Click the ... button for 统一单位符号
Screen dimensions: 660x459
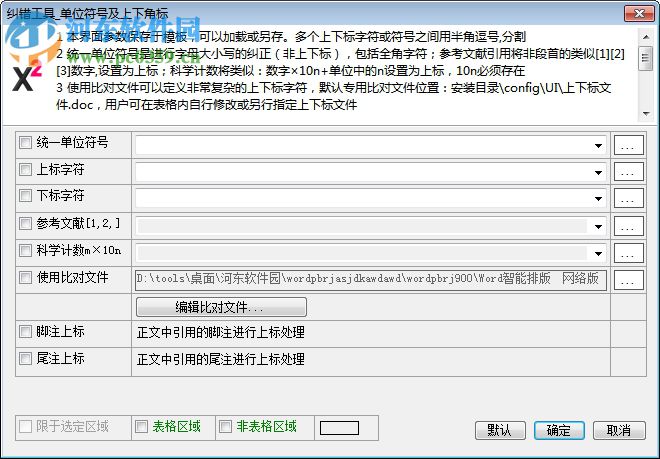pyautogui.click(x=628, y=145)
